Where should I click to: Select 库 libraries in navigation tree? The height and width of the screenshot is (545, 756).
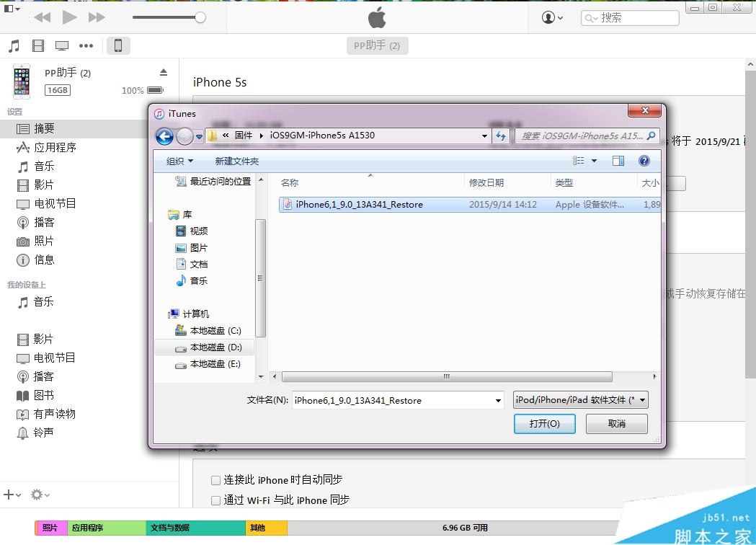(x=180, y=215)
